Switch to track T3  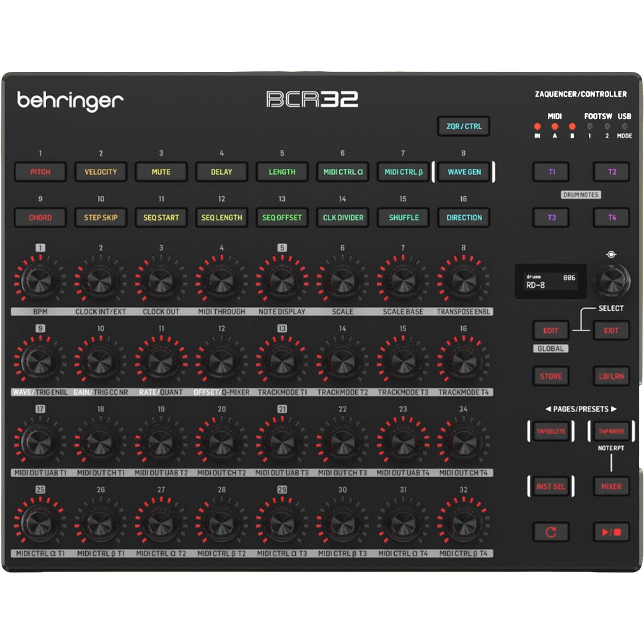click(551, 218)
